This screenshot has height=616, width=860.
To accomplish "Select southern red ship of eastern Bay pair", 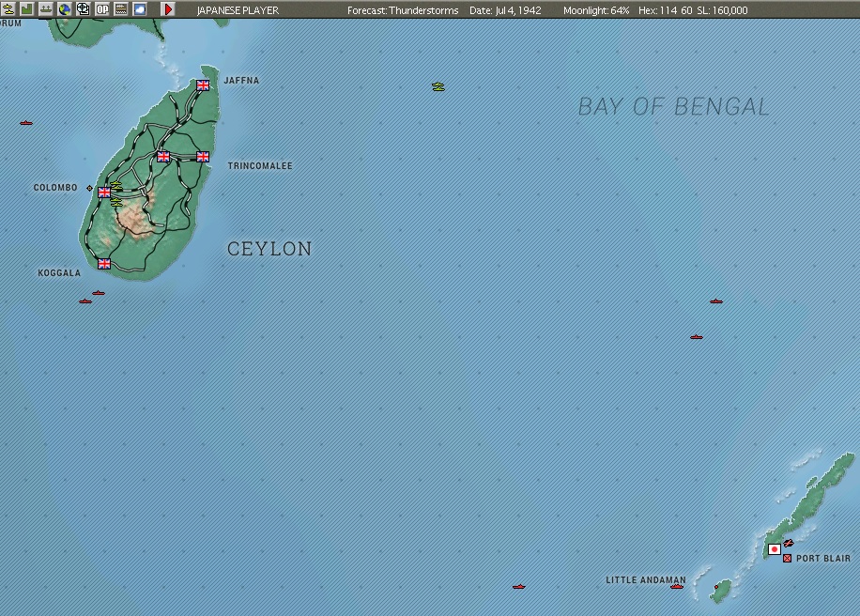I will point(697,337).
